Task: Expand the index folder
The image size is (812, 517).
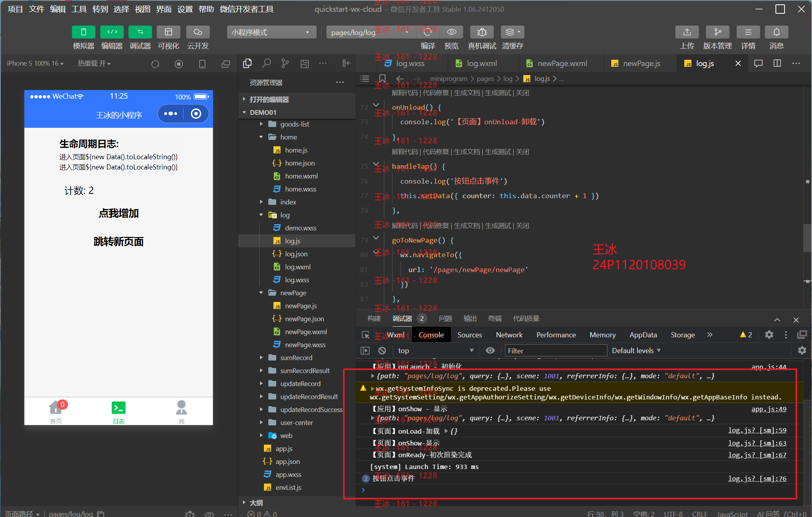Action: pyautogui.click(x=297, y=202)
